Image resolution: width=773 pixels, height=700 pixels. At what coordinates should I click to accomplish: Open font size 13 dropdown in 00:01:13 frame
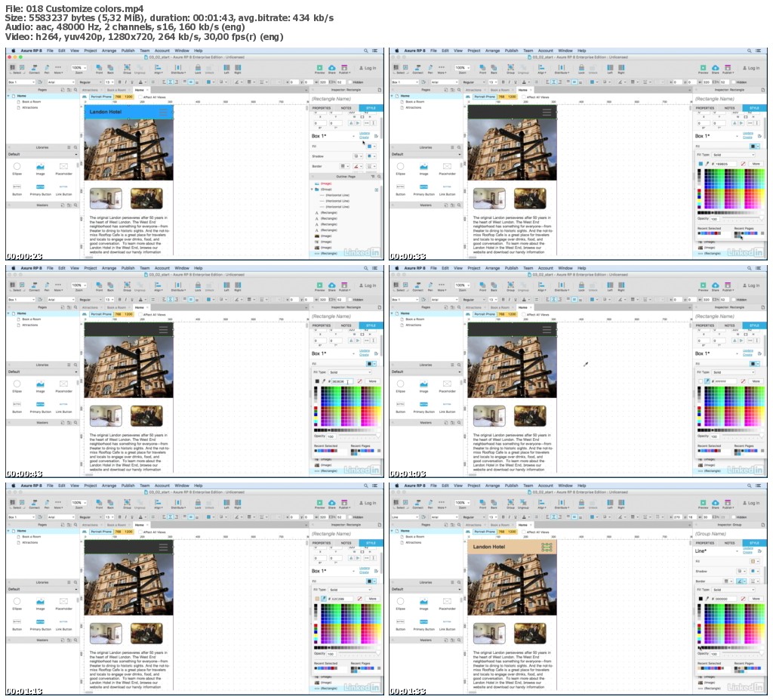(109, 517)
